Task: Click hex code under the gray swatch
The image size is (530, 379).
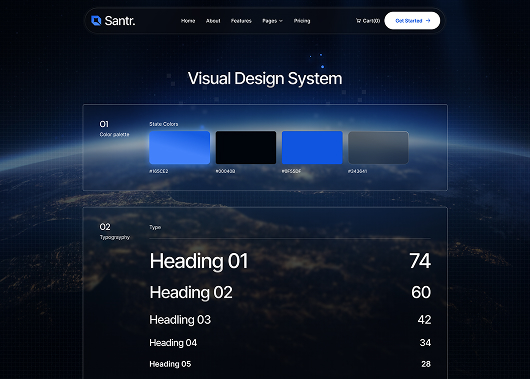Action: pos(357,171)
